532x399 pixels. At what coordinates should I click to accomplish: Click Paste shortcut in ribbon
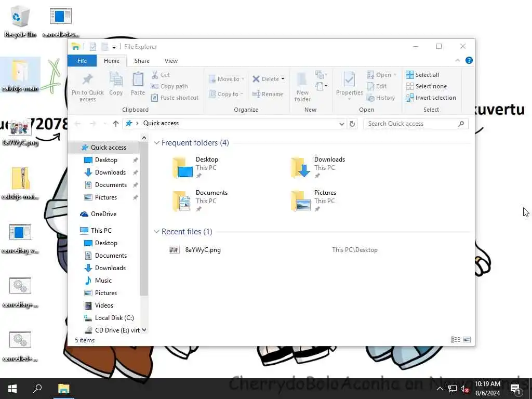[175, 98]
